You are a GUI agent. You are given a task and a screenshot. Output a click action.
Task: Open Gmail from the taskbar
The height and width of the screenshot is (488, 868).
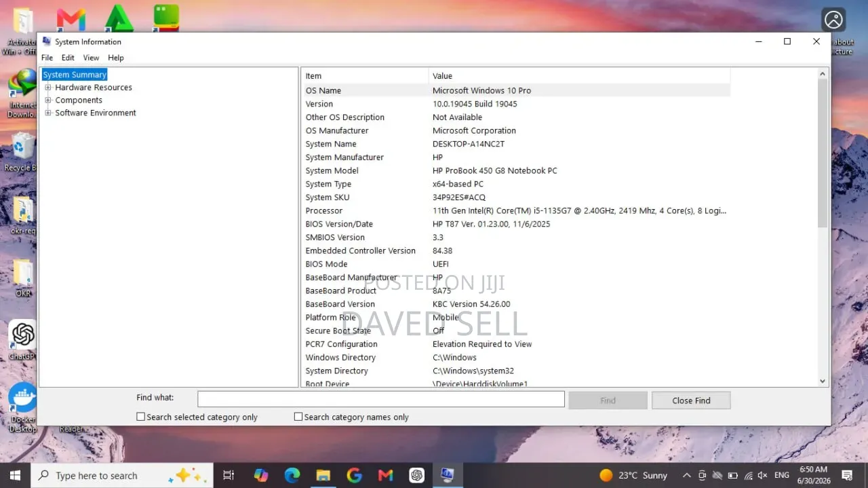(386, 475)
